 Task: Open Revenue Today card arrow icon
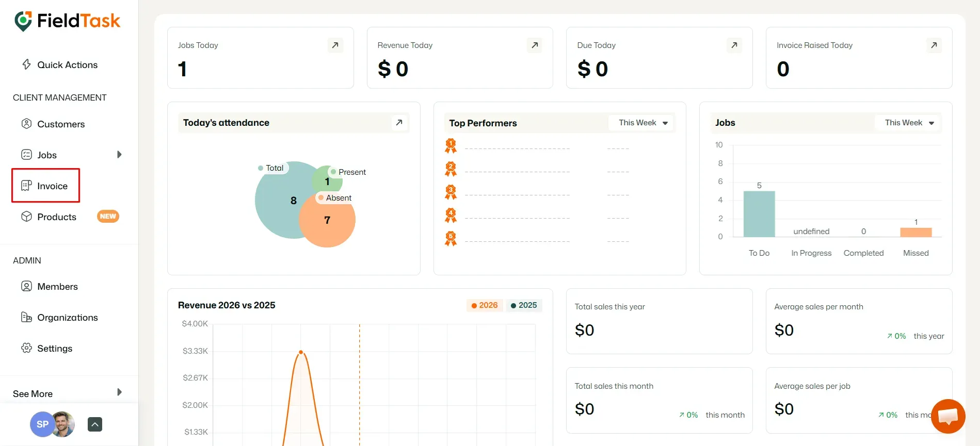click(x=535, y=45)
